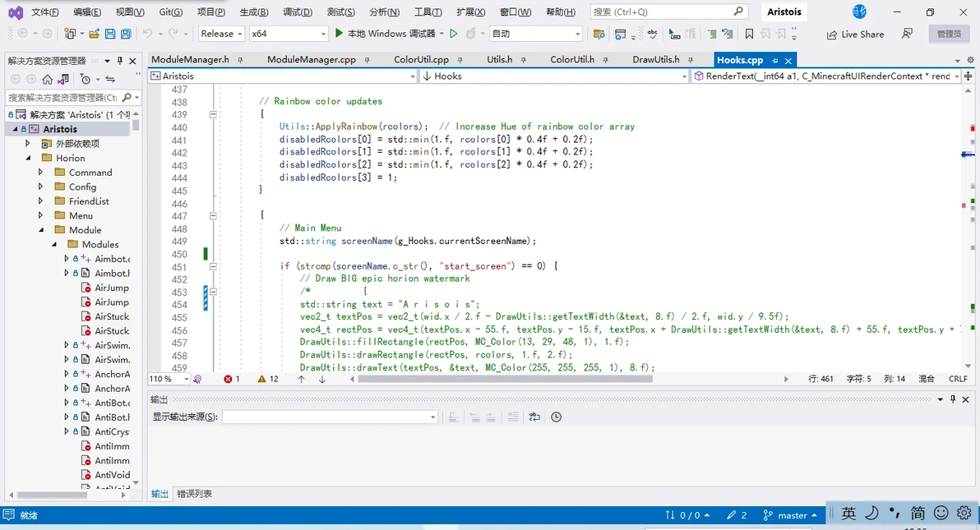Close the Hooks.cpp tab
The image size is (980, 530).
click(x=788, y=61)
